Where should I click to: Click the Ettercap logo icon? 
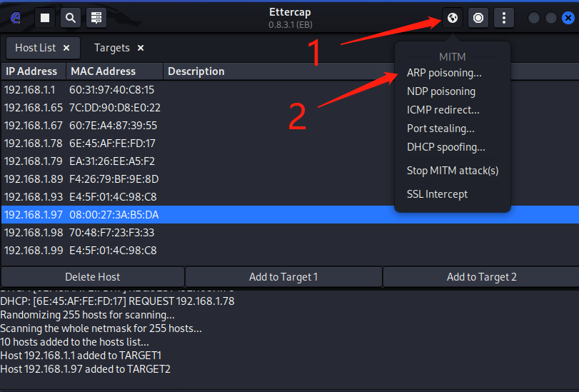(16, 18)
